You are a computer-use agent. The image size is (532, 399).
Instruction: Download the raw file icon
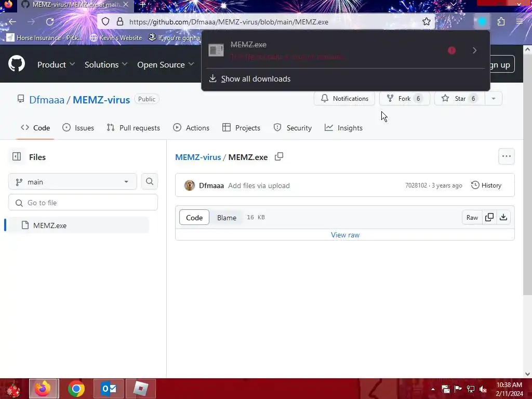[x=503, y=217]
